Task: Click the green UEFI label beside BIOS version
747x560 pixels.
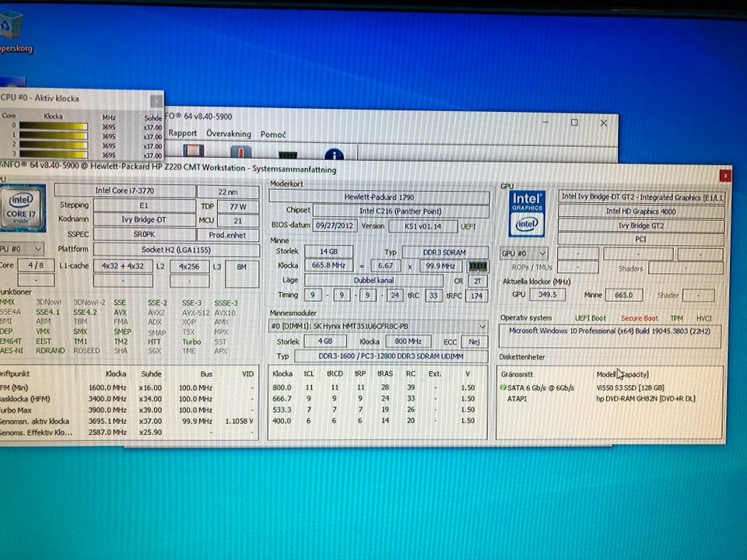Action: 468,226
